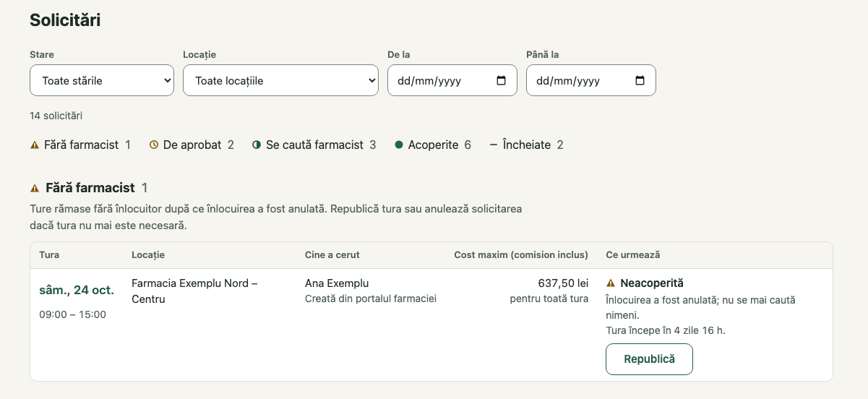This screenshot has height=399, width=868.
Task: Click the shift time 09:00 – 15:00
Action: tap(73, 314)
